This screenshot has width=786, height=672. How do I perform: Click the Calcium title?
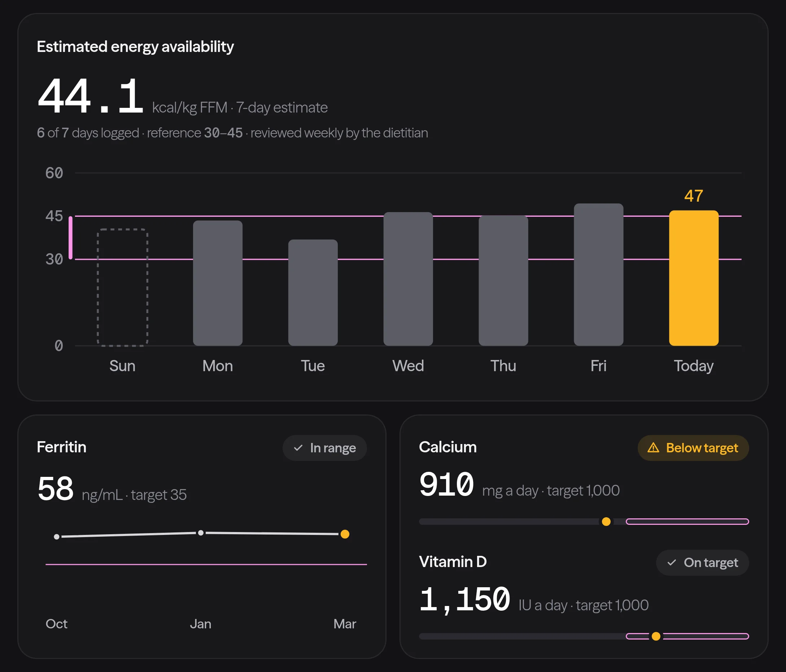tap(447, 447)
